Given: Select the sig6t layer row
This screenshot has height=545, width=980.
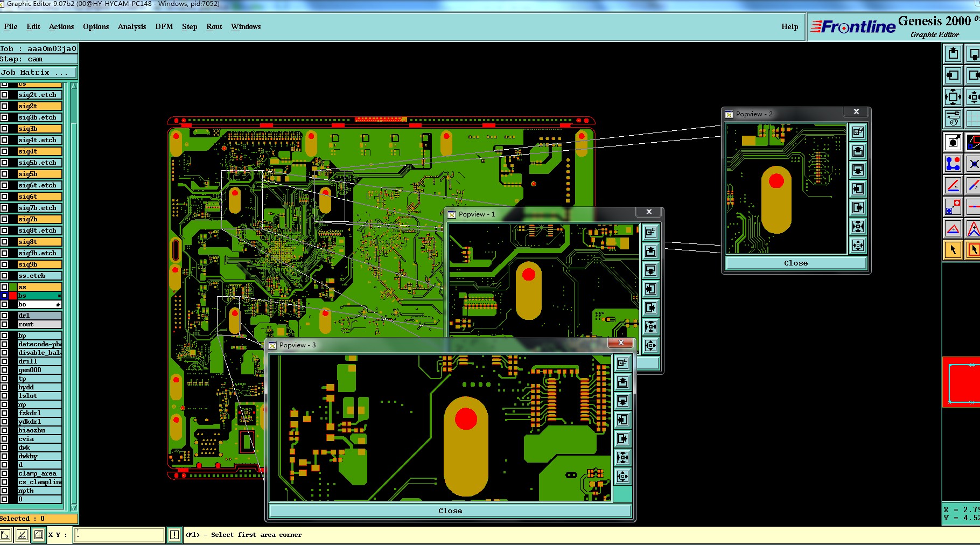Looking at the screenshot, I should 39,197.
